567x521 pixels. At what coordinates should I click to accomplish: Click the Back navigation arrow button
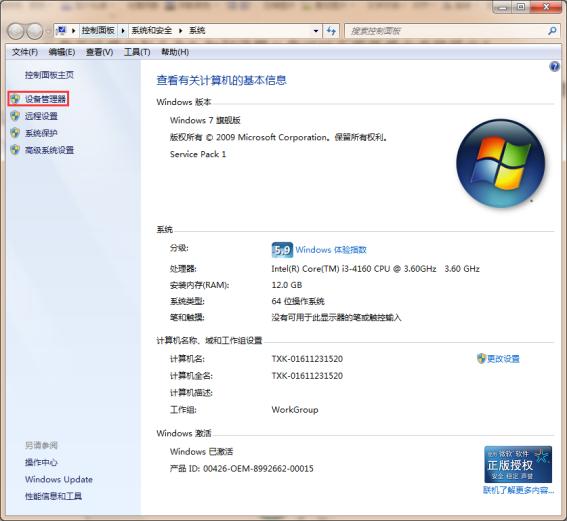(16, 31)
